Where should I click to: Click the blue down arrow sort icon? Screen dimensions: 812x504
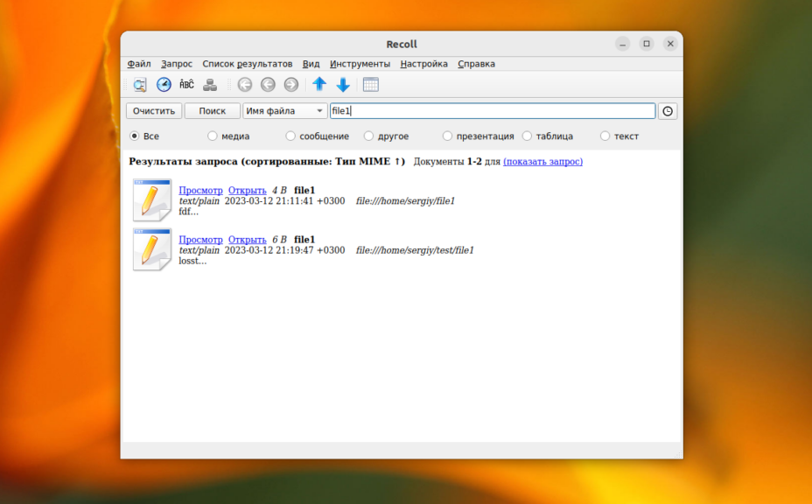pyautogui.click(x=343, y=85)
